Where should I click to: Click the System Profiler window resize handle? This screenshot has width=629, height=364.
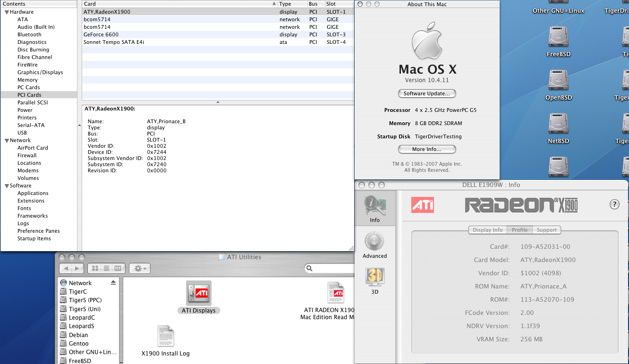351,248
